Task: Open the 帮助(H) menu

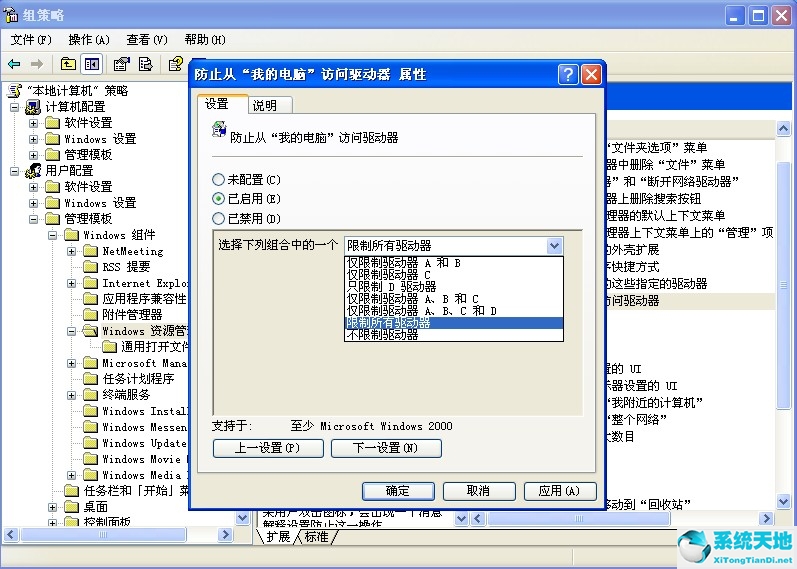Action: point(205,40)
